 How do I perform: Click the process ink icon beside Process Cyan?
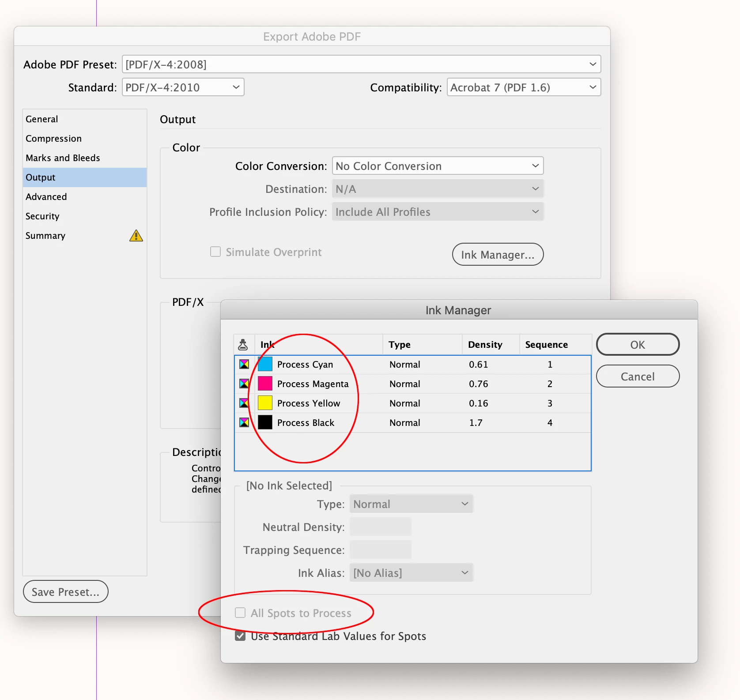[244, 364]
